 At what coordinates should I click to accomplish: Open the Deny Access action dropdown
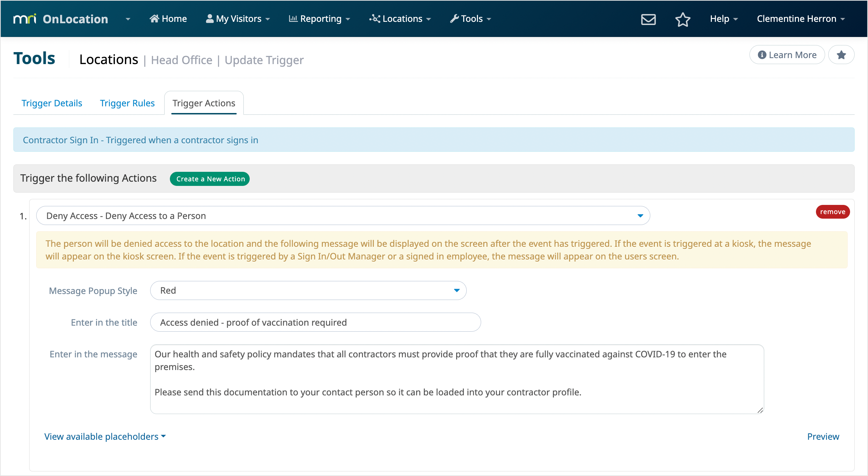click(343, 215)
